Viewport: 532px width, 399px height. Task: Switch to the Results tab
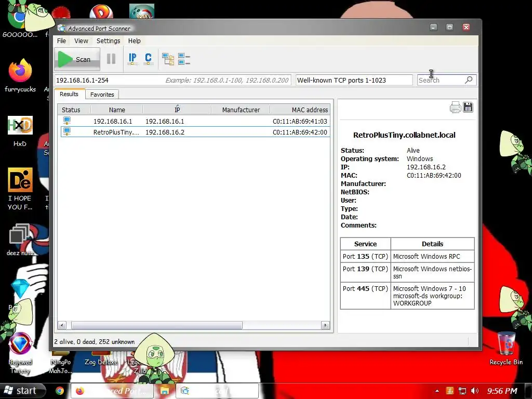point(69,94)
